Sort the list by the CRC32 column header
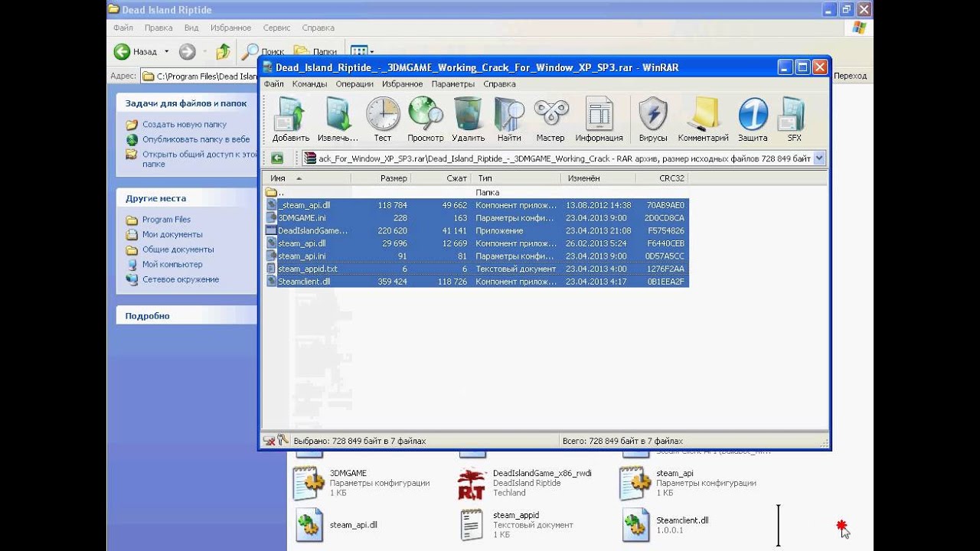980x551 pixels. [661, 178]
